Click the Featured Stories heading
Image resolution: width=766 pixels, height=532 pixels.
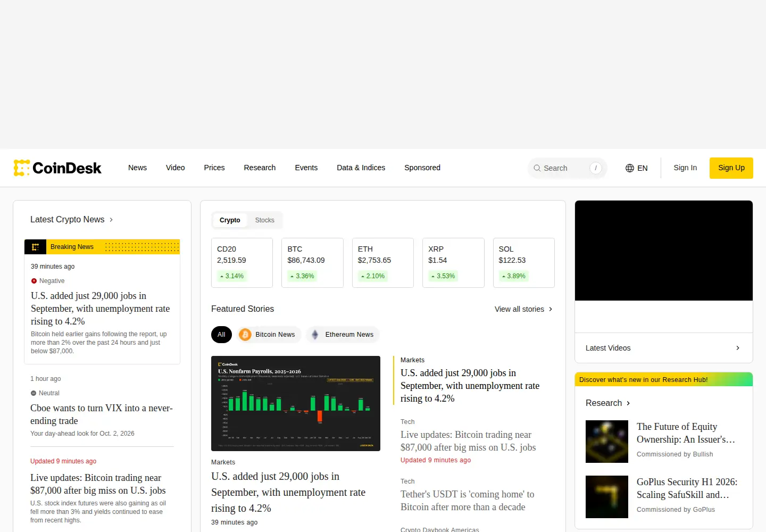click(x=243, y=309)
